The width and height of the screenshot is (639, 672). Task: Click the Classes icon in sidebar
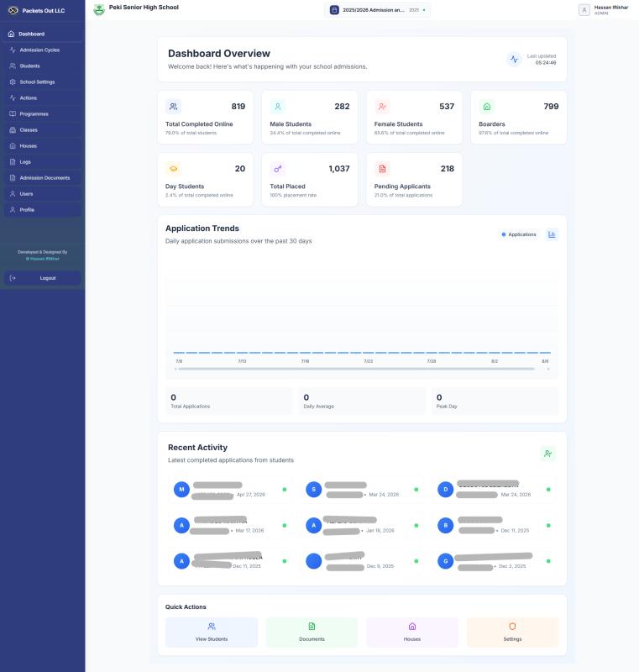click(x=13, y=130)
